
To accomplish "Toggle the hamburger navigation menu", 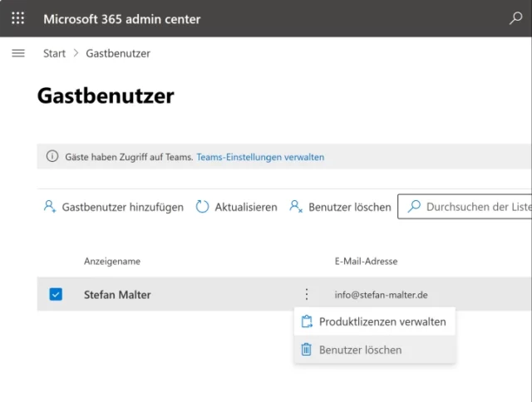I will tap(18, 53).
